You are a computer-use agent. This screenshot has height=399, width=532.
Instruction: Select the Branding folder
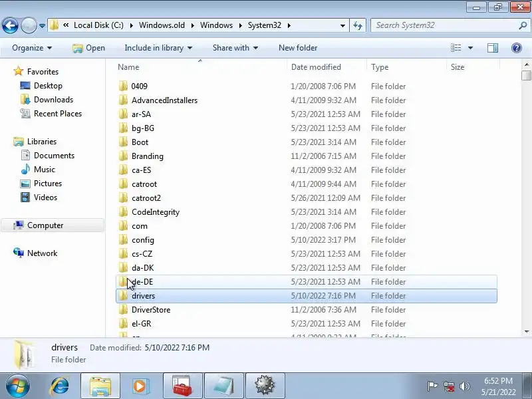click(147, 156)
